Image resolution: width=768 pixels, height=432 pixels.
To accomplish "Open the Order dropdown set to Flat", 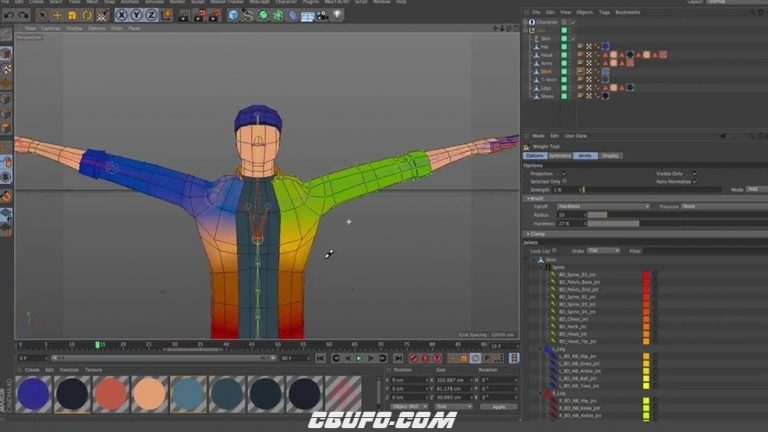I will pyautogui.click(x=603, y=251).
